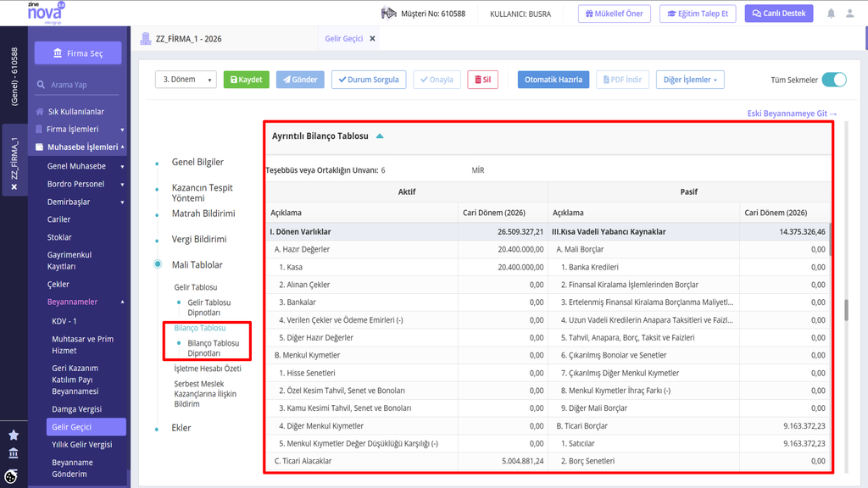Expand the Bordro Personel submenu
The width and height of the screenshot is (868, 488).
(122, 184)
